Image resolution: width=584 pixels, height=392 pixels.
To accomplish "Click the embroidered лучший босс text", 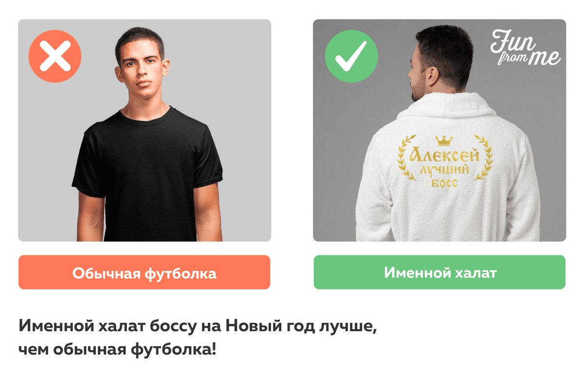I will [x=445, y=176].
